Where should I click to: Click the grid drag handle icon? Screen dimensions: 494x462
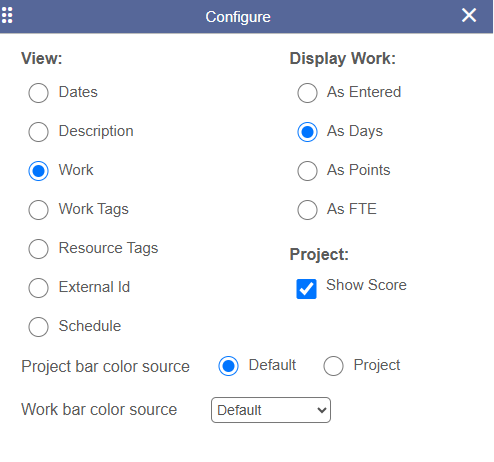coord(7,15)
